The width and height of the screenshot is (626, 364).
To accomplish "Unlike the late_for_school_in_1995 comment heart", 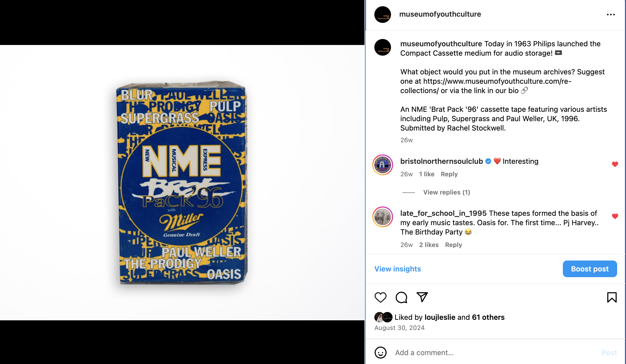I will [x=615, y=216].
